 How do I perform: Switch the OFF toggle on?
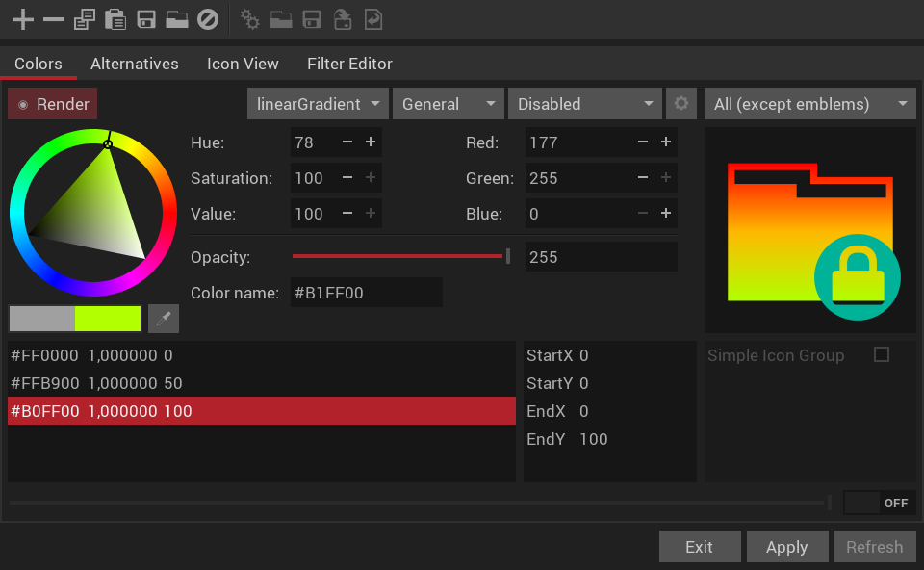click(879, 503)
